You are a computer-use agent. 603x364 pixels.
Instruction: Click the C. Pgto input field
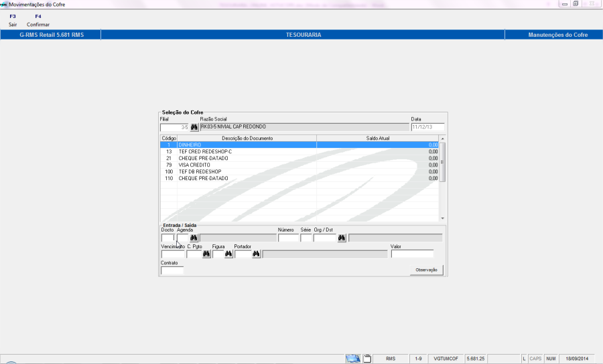coord(194,254)
